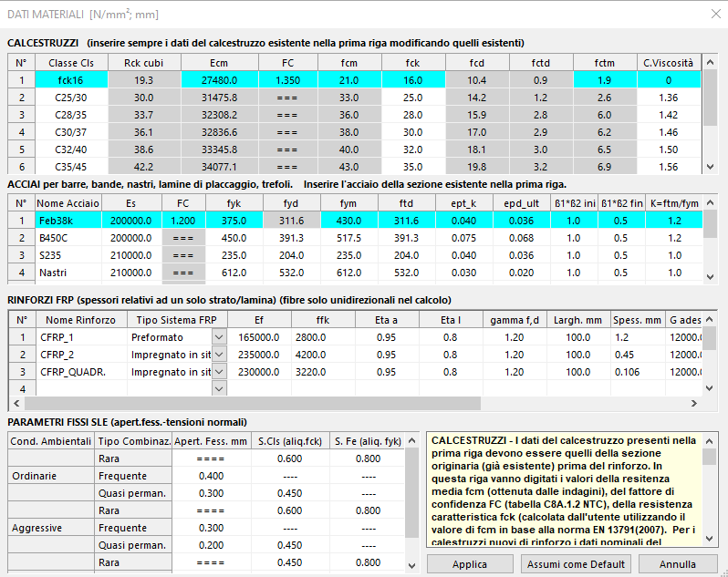
Task: Click C.Viscosità value 1.36
Action: (x=669, y=98)
